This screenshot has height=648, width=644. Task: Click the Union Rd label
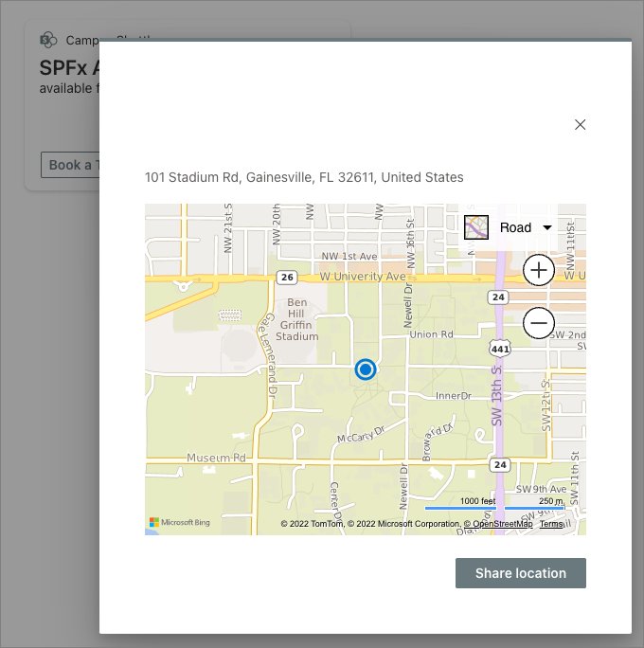(431, 334)
